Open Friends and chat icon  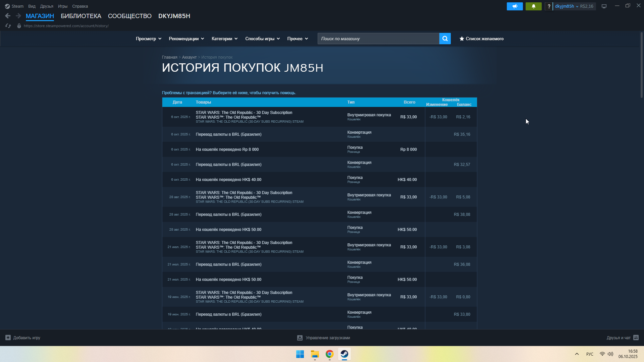(636, 338)
